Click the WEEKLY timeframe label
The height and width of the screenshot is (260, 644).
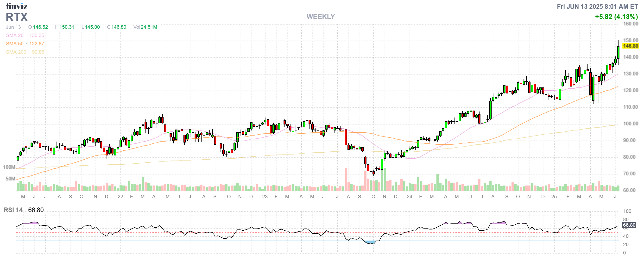click(321, 17)
